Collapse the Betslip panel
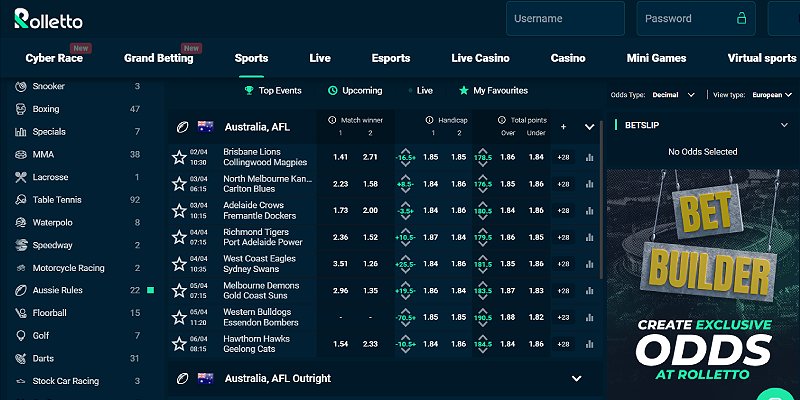 pos(784,125)
